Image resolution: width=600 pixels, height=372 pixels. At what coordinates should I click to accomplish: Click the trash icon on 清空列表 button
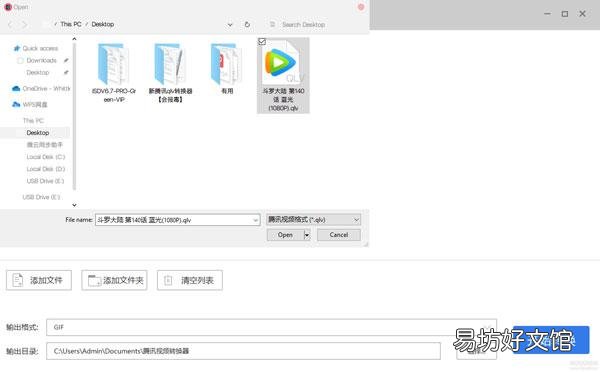pyautogui.click(x=168, y=280)
